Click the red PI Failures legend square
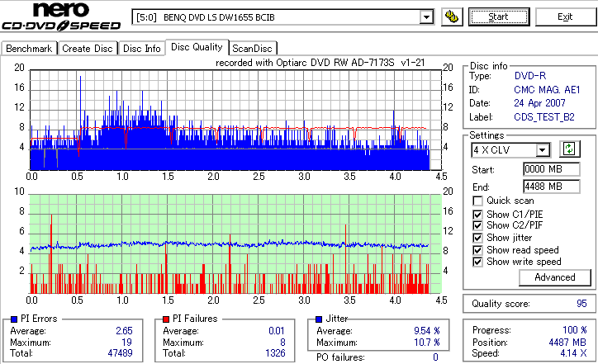This screenshot has height=364, width=598. pos(166,319)
